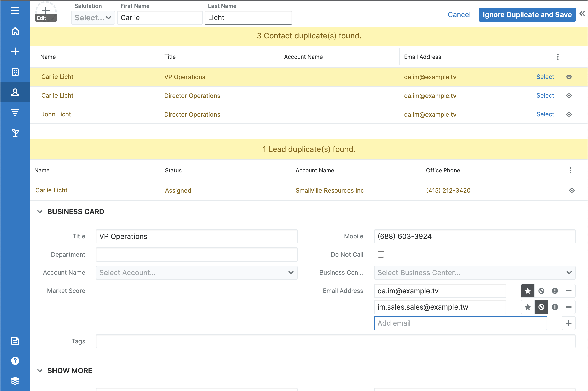The image size is (588, 391).
Task: Open the lead table three-dot menu
Action: (570, 170)
